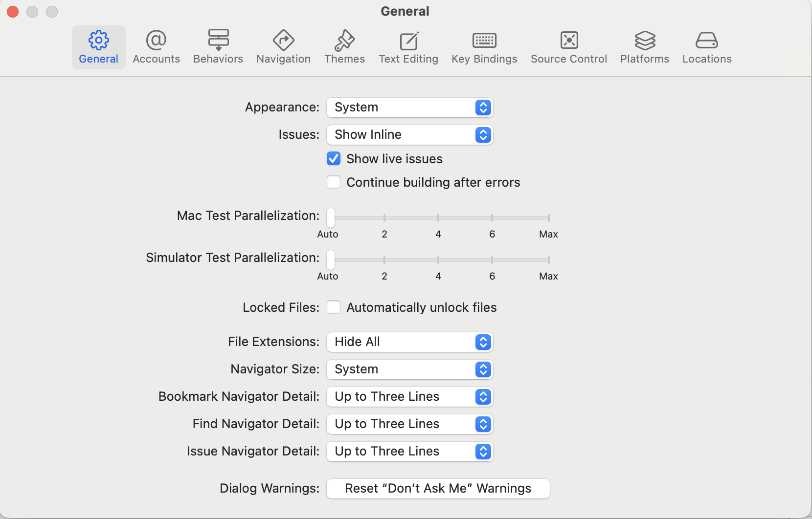Viewport: 812px width, 519px height.
Task: Open the Themes paintbrush icon tab
Action: click(344, 47)
